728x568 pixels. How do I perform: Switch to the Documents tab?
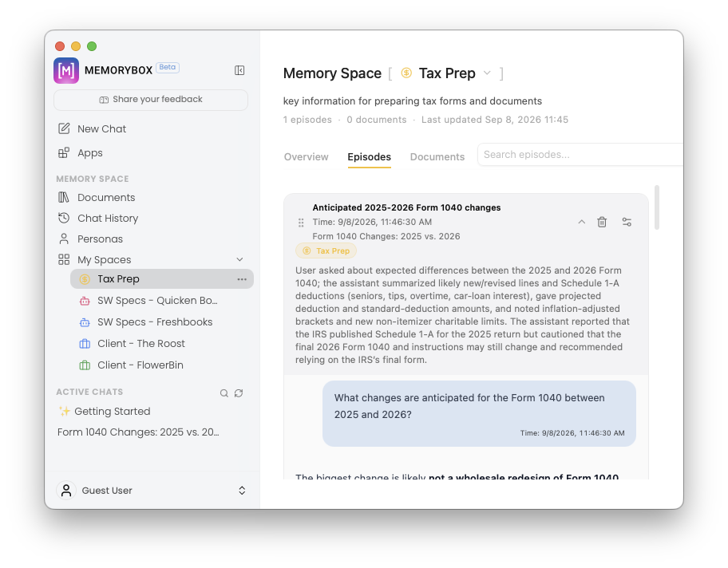pos(437,157)
